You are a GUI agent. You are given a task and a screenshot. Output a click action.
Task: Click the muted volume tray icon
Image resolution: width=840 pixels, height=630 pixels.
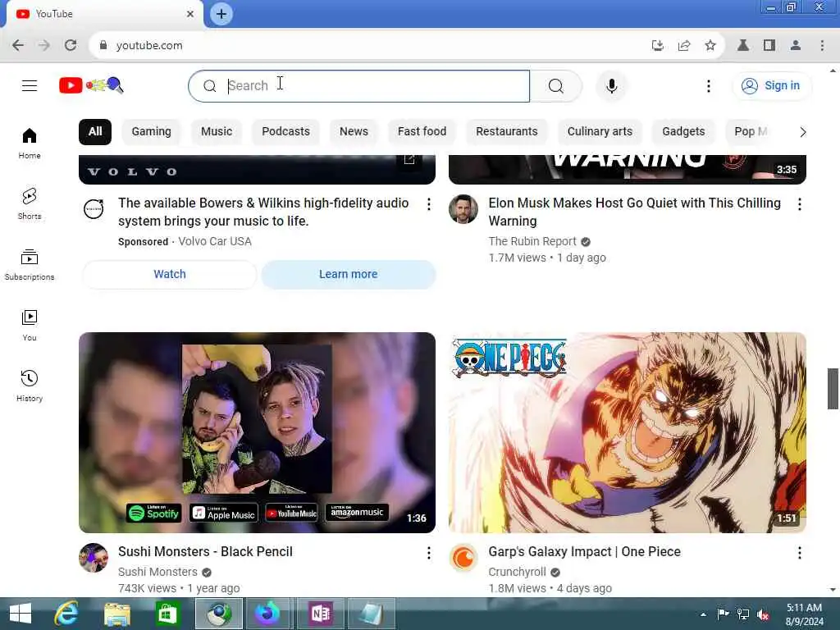(764, 614)
